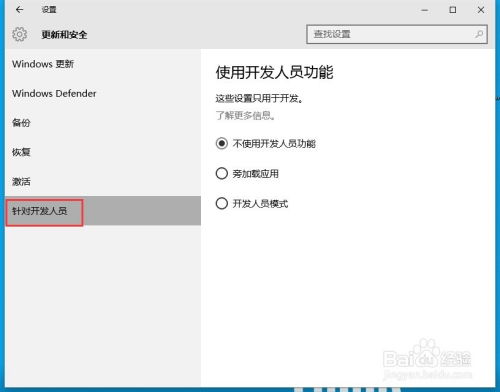Focus the 查找设置 search field
The height and width of the screenshot is (392, 500).
pyautogui.click(x=397, y=34)
